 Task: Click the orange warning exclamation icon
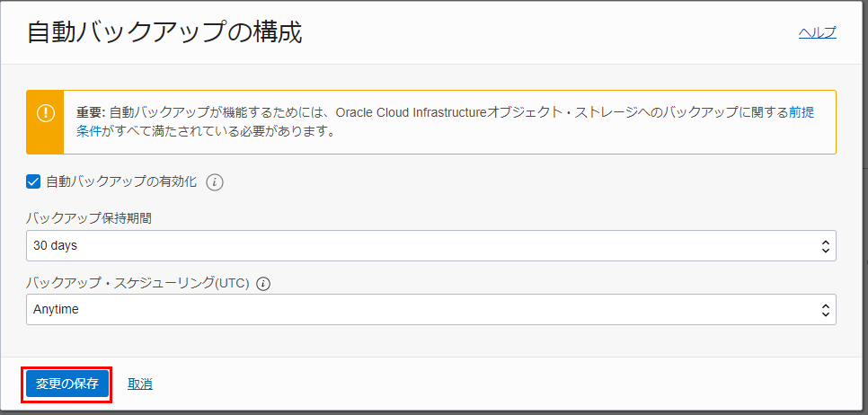(x=45, y=114)
